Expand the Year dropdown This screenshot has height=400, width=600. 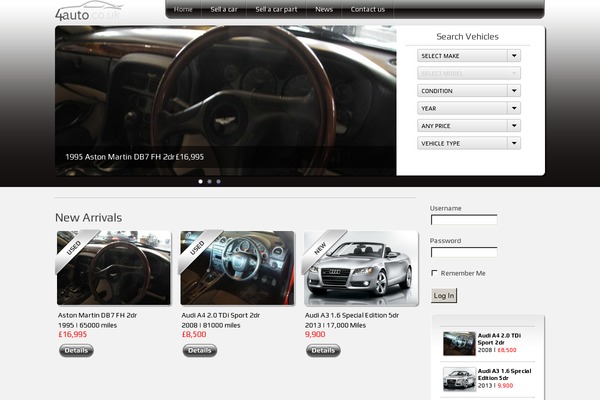tap(468, 108)
